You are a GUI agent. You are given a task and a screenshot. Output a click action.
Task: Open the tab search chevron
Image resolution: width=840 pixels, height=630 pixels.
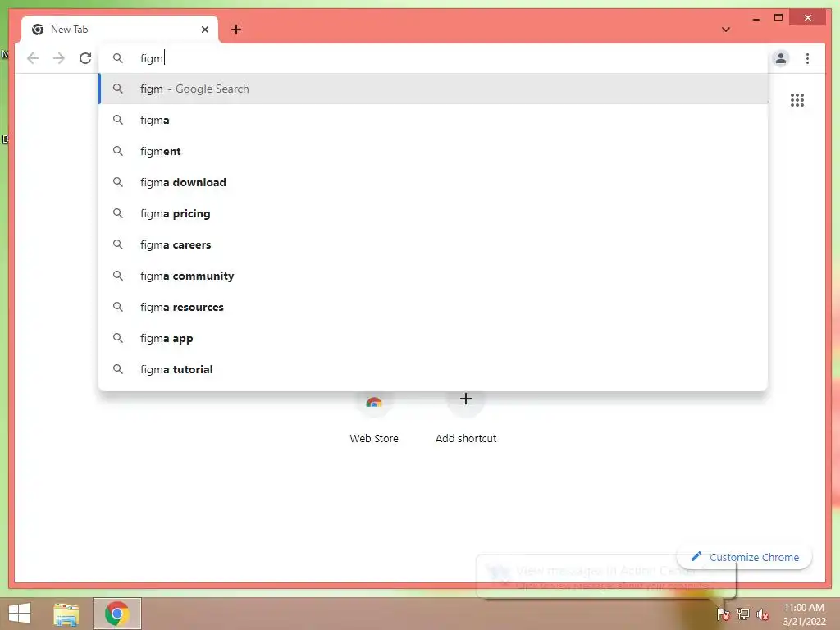(726, 30)
